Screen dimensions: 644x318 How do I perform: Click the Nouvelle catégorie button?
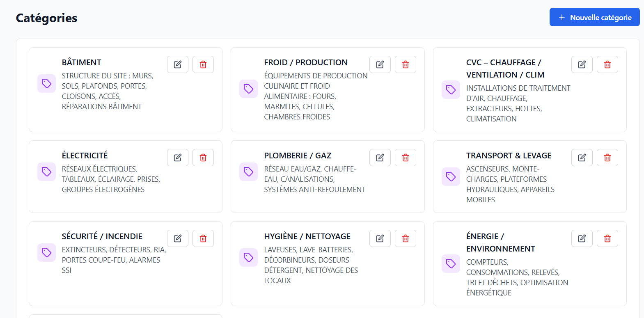(x=594, y=17)
